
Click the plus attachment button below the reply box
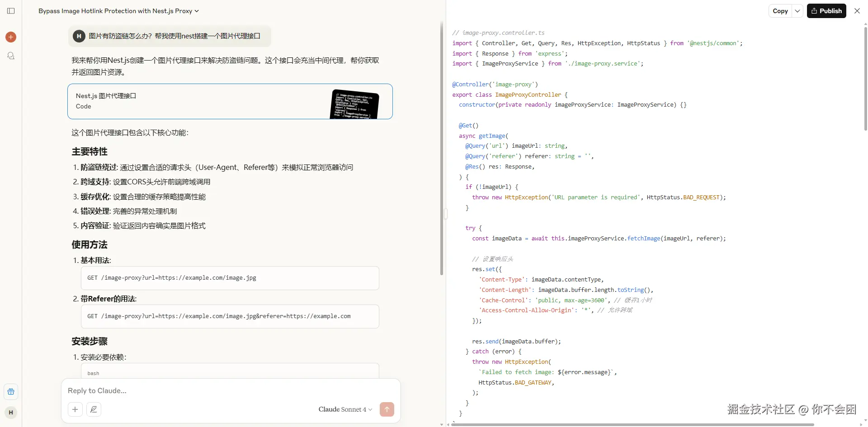point(75,409)
